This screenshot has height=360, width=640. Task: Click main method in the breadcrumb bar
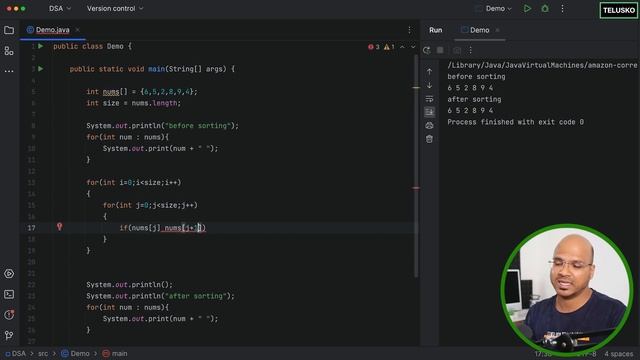pos(115,353)
